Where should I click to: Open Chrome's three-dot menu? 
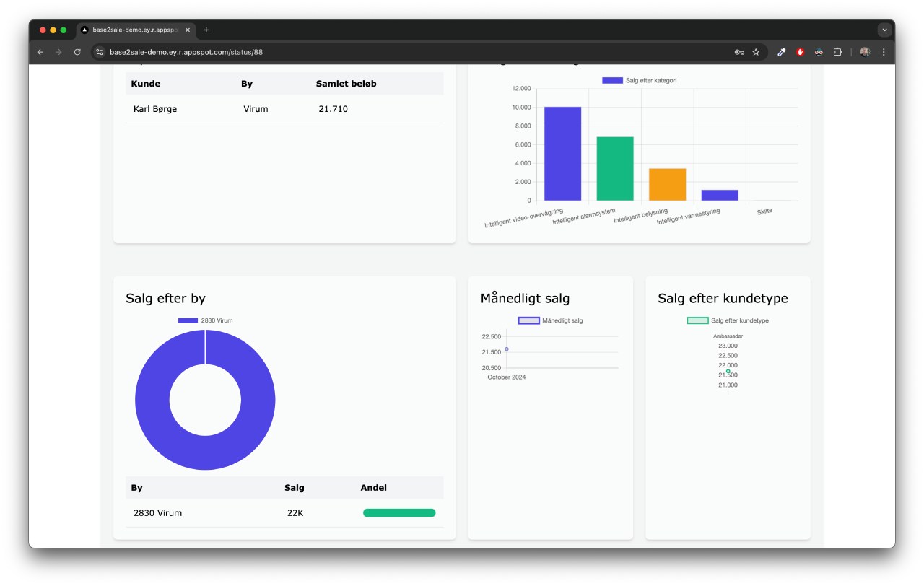pos(884,52)
